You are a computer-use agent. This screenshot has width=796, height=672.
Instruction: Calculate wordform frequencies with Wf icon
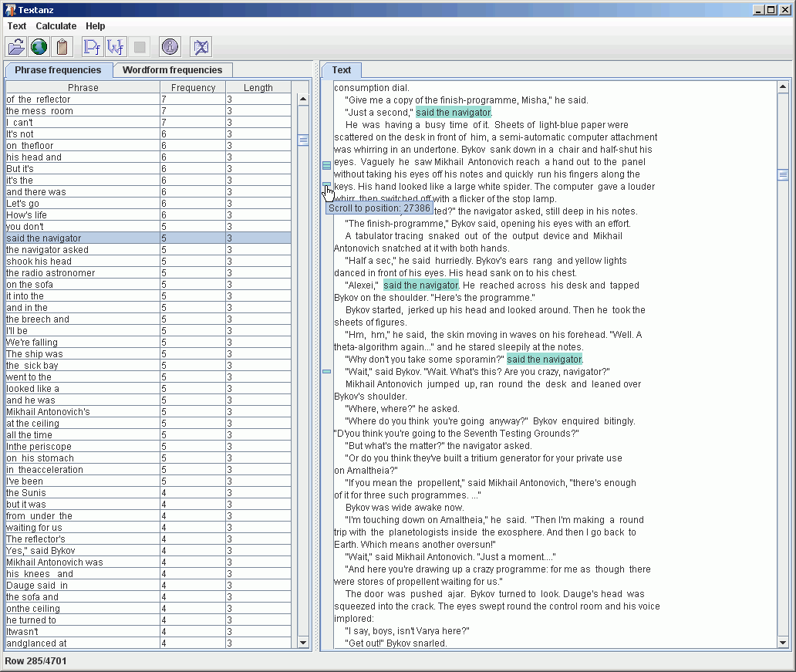(x=116, y=47)
